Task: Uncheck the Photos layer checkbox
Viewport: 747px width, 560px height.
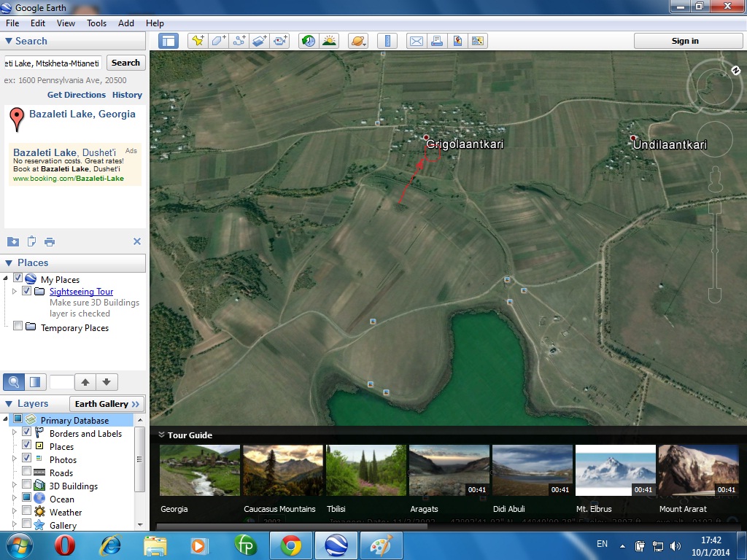Action: coord(27,458)
